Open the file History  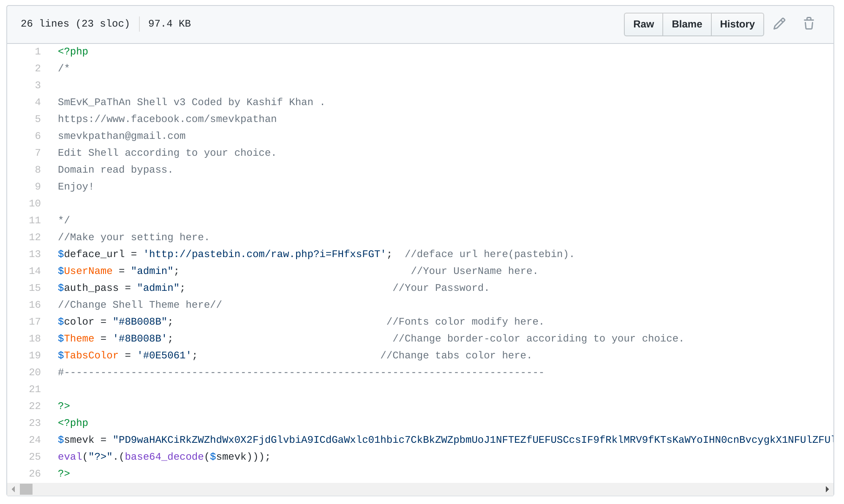(x=737, y=24)
